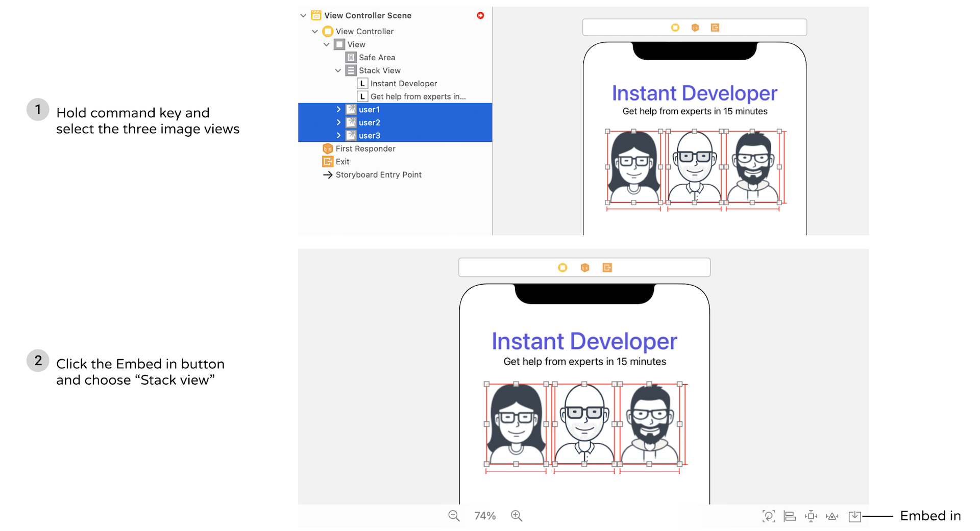Expand the user1 image view
Viewport: 980px width, 531px height.
point(338,110)
